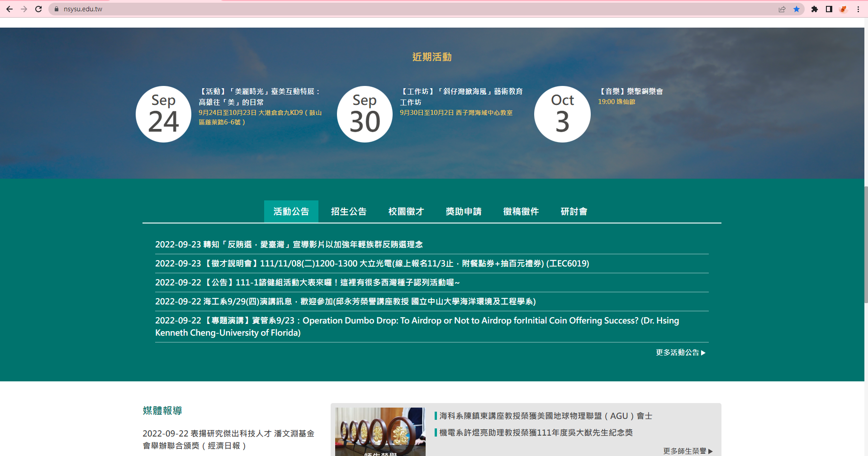Viewport: 868px width, 456px height.
Task: Open the 海工系9/29演講訊息 announcement
Action: [x=346, y=301]
